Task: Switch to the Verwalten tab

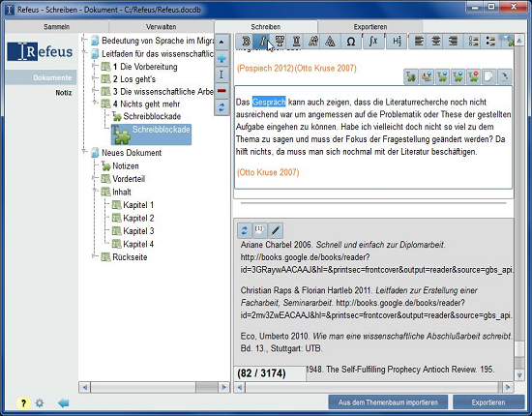Action: pos(161,27)
